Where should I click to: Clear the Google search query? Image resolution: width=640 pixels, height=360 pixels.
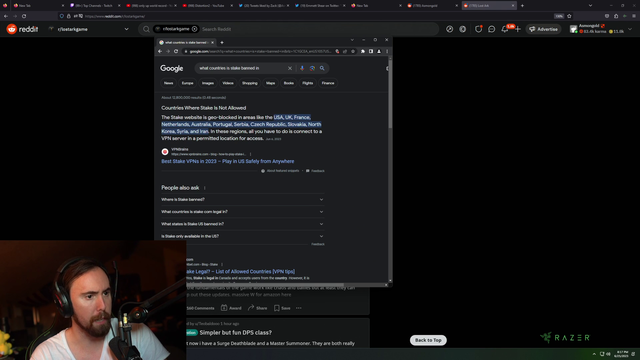290,68
